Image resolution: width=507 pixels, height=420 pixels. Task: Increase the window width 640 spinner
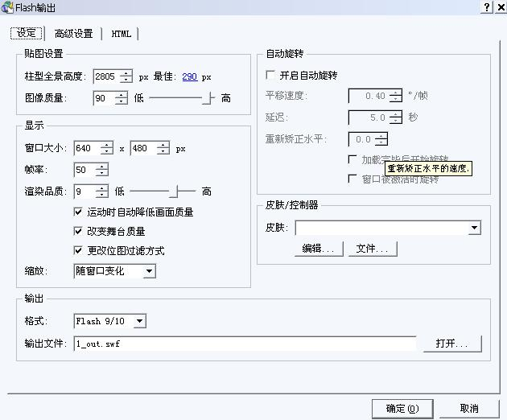[x=107, y=145]
